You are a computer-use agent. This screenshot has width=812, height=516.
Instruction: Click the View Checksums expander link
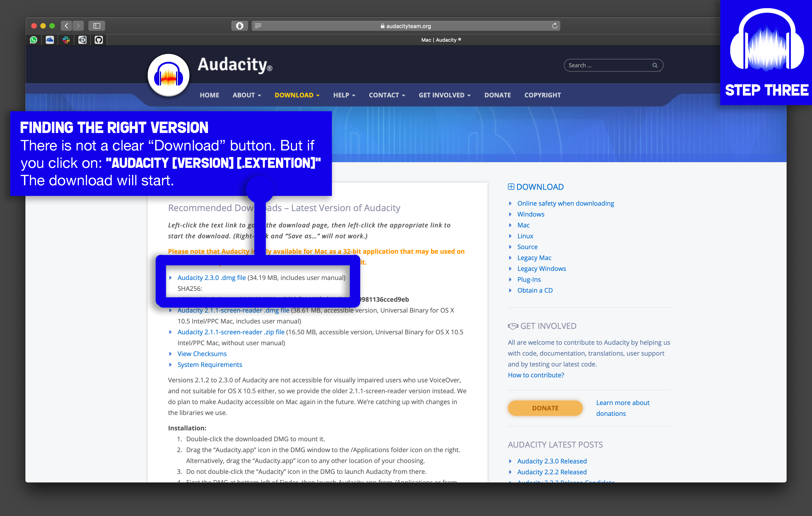point(202,353)
